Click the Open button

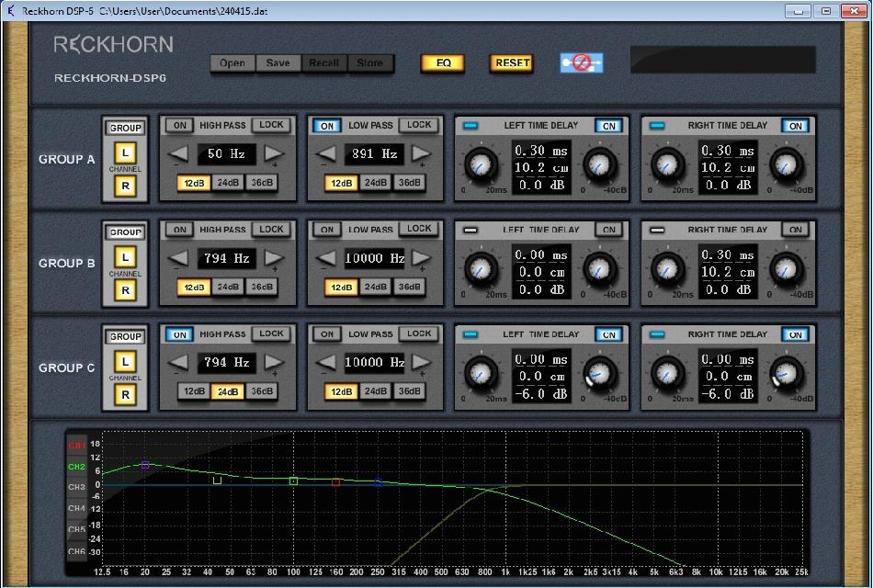click(232, 62)
